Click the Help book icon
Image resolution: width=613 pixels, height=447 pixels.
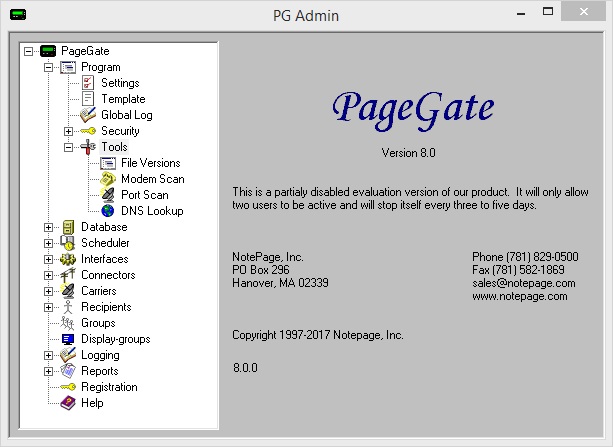point(68,403)
